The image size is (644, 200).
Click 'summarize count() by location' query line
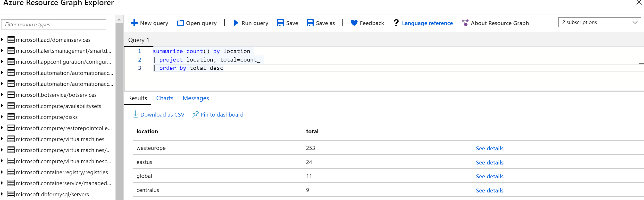(201, 51)
